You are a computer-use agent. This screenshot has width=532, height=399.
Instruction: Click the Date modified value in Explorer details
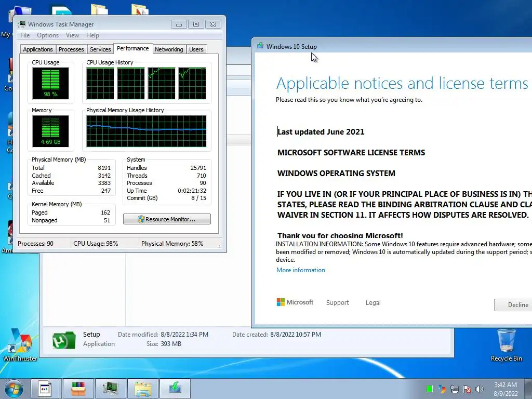pos(184,335)
